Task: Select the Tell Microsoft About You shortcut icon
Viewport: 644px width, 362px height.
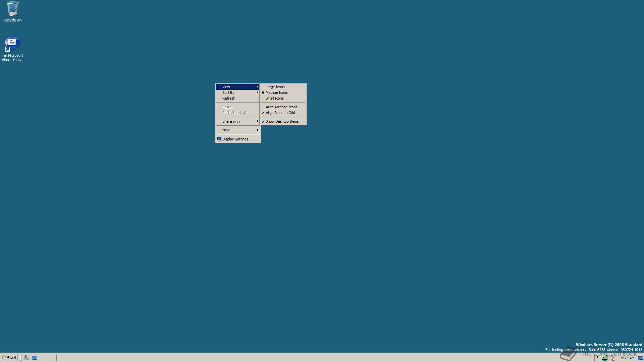Action: tap(12, 49)
